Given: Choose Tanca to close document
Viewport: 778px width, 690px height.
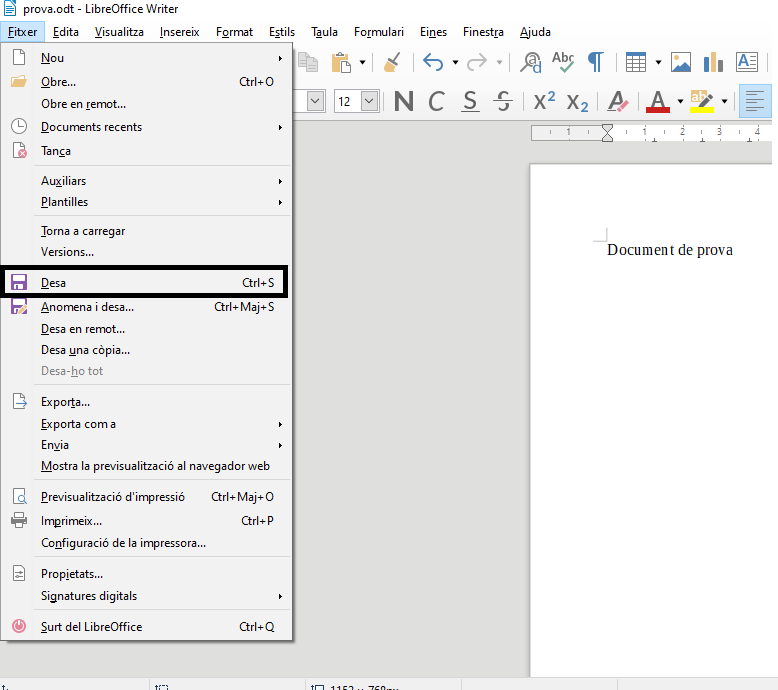Looking at the screenshot, I should tap(147, 151).
